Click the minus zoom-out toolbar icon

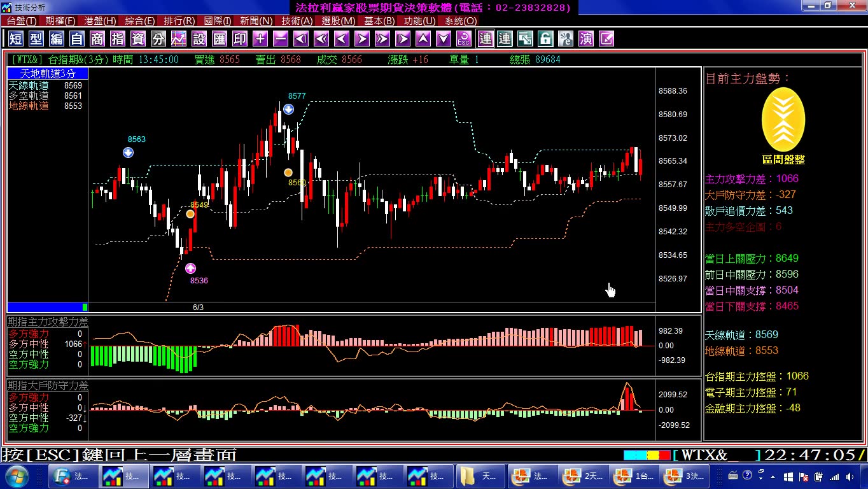pos(281,39)
